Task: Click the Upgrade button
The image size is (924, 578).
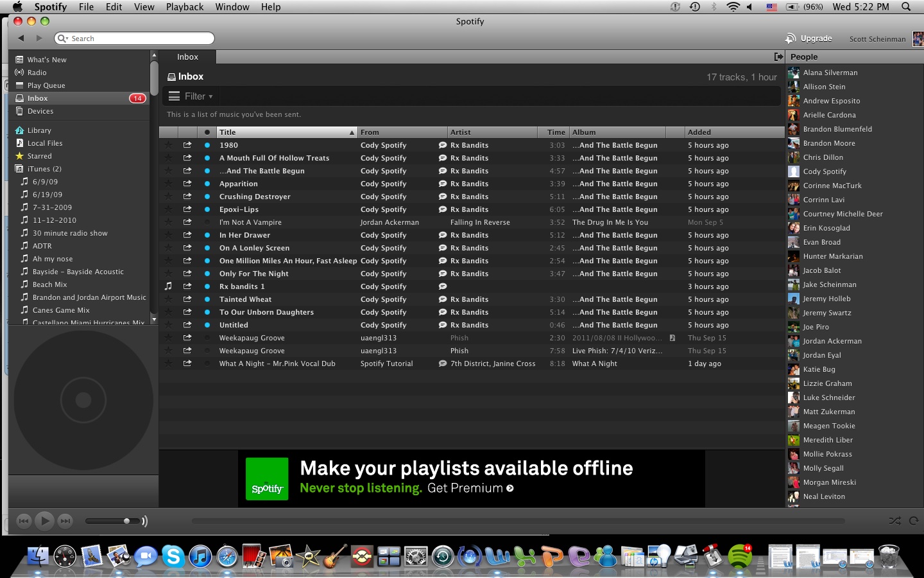Action: point(809,39)
